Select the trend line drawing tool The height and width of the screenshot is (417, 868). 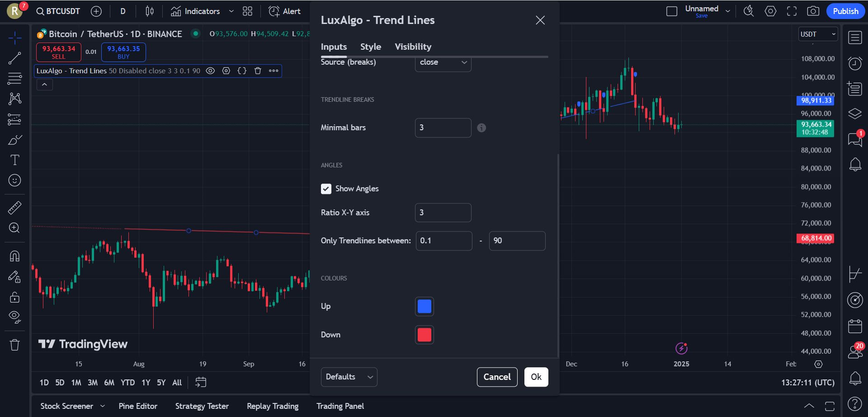pyautogui.click(x=14, y=58)
